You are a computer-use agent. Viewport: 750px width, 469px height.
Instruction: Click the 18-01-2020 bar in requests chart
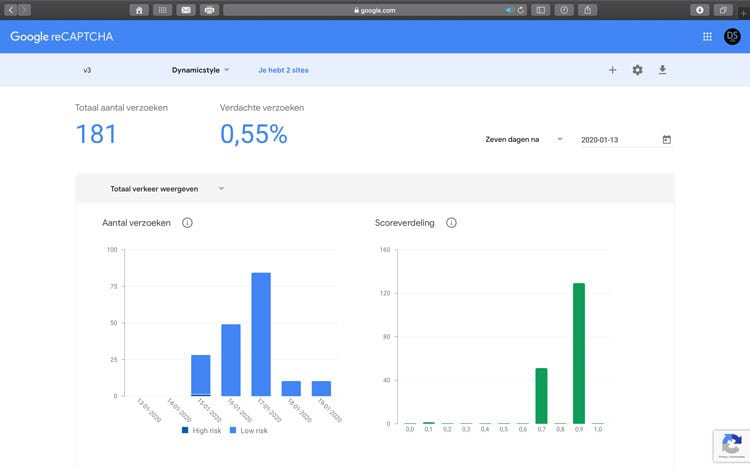point(291,388)
